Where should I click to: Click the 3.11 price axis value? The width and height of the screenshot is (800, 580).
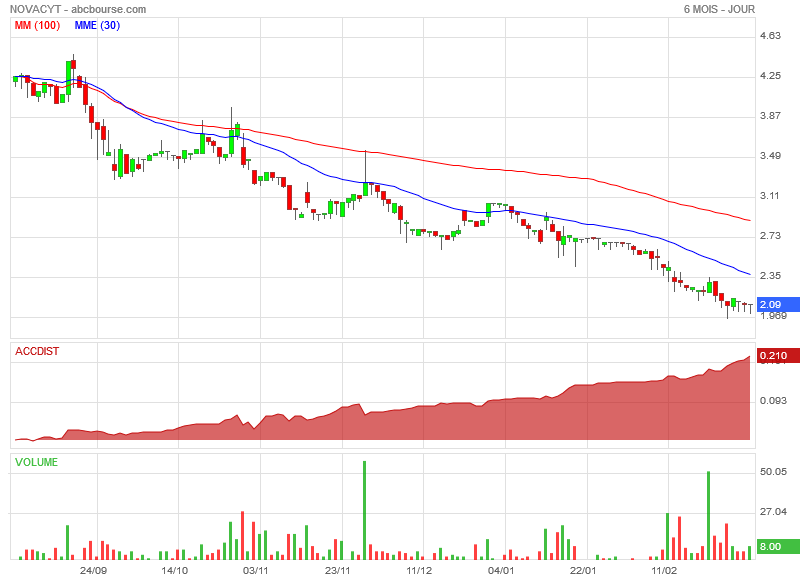[770, 196]
